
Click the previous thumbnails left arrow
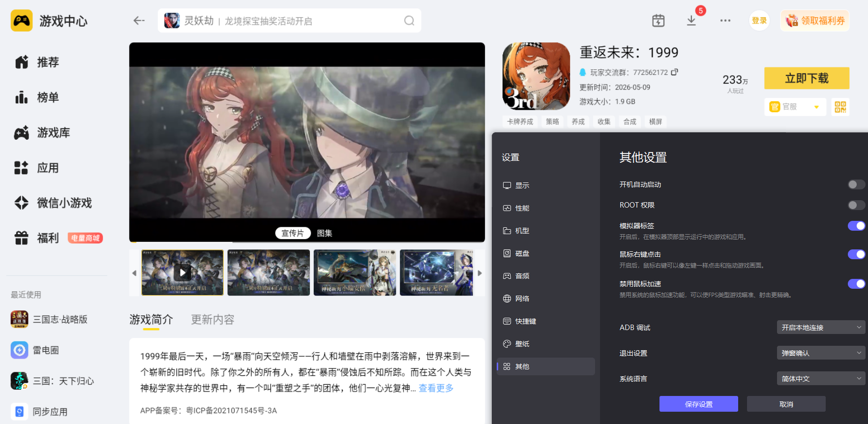[x=134, y=273]
